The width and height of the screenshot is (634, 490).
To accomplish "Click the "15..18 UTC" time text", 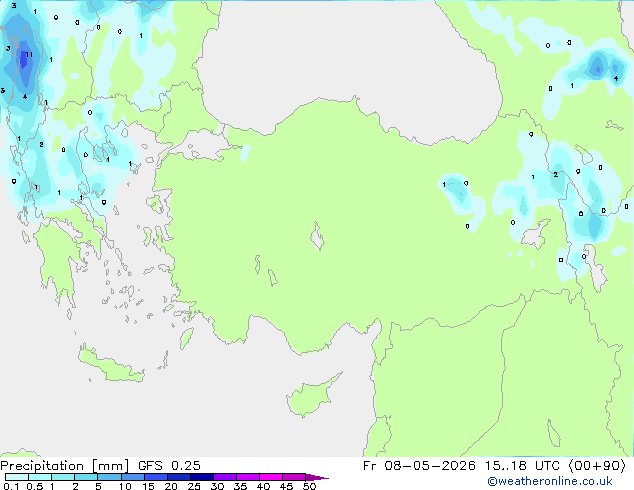I will click(522, 466).
